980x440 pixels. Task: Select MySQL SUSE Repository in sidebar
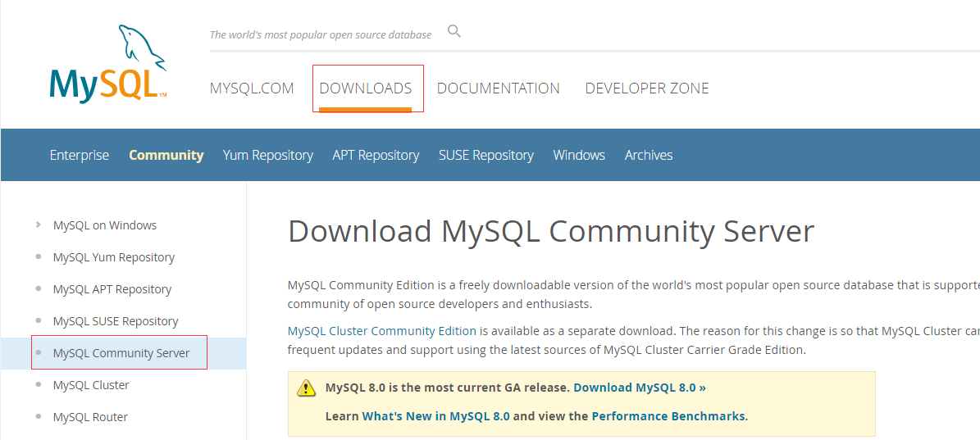[x=116, y=321]
